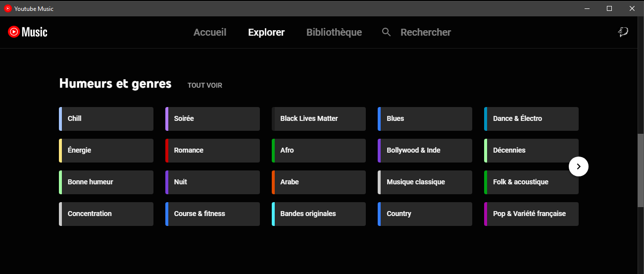Click the YouTube Music logo
Screen dimensions: 644x274
click(28, 32)
